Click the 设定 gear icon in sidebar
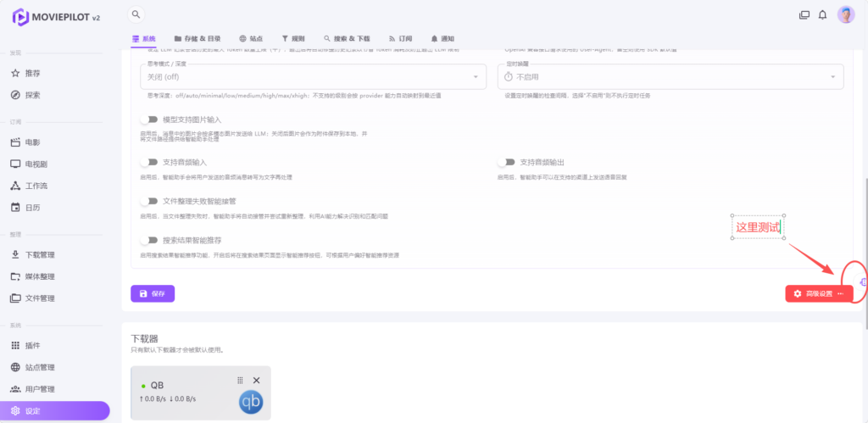The width and height of the screenshot is (868, 423). click(15, 411)
